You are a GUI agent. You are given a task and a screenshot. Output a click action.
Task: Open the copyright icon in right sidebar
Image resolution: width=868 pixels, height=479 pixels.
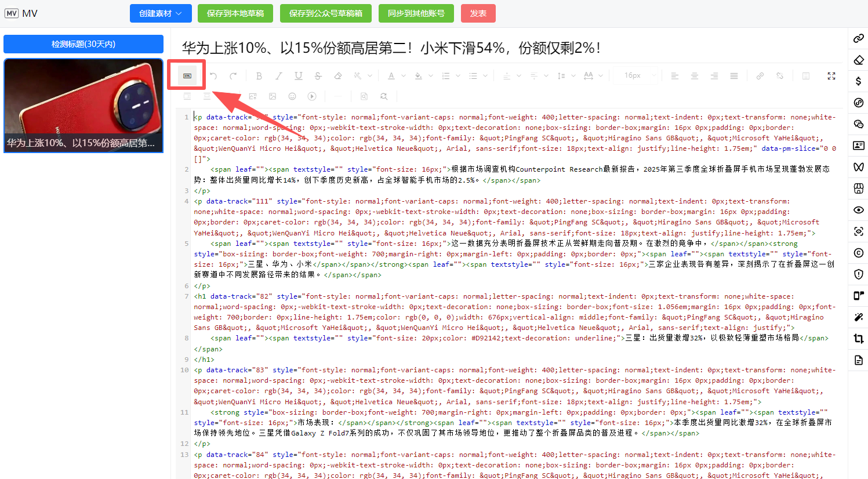(859, 253)
